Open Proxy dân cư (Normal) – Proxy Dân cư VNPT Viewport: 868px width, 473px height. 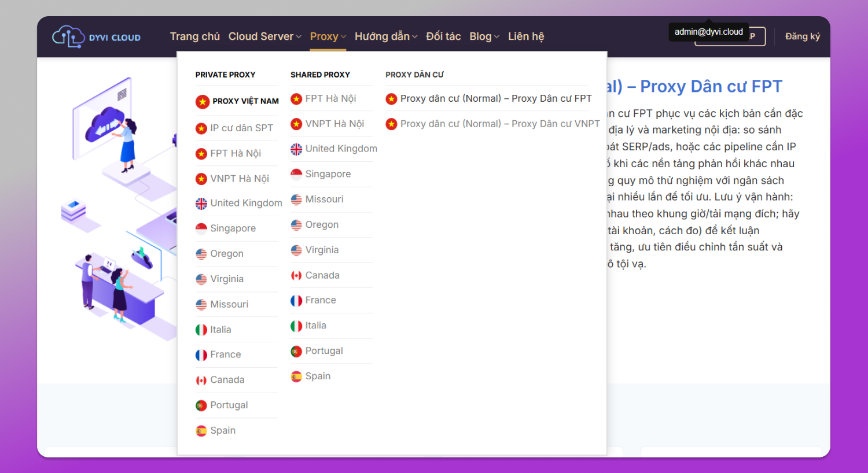[x=500, y=124]
